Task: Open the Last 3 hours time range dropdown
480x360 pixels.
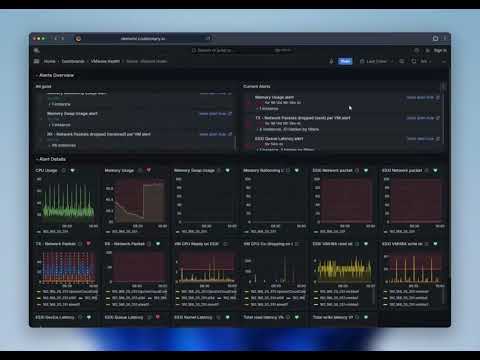Action: [x=377, y=61]
